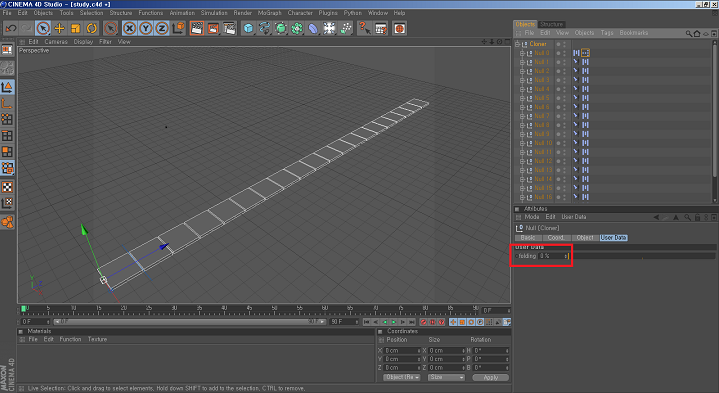Select the highlighted tag on Null 0
The height and width of the screenshot is (393, 719).
coord(586,53)
